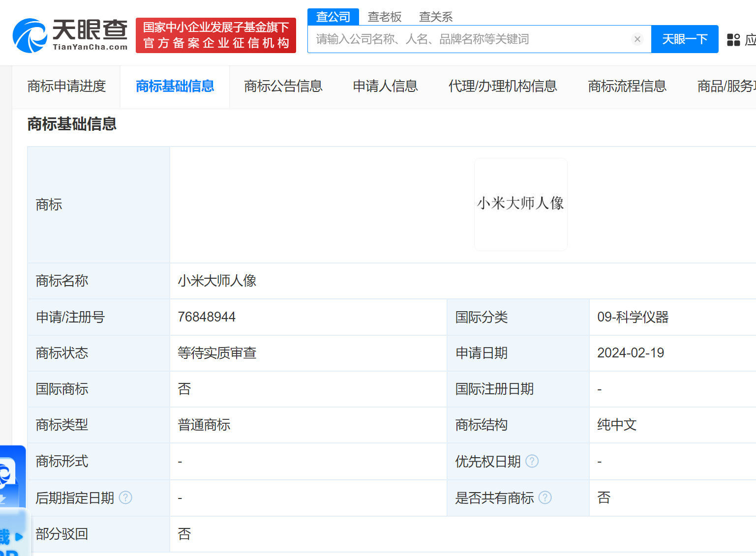Clear the search box with X icon
Screen dimensions: 756x556
(x=637, y=39)
